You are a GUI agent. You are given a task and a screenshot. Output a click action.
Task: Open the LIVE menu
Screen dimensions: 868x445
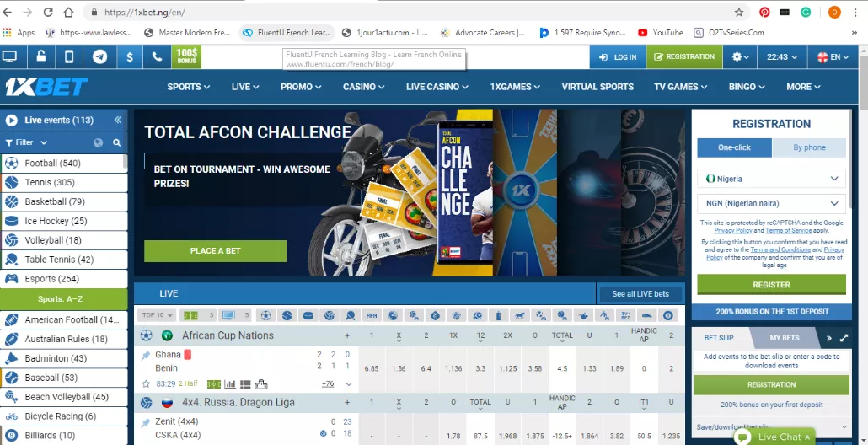(245, 87)
